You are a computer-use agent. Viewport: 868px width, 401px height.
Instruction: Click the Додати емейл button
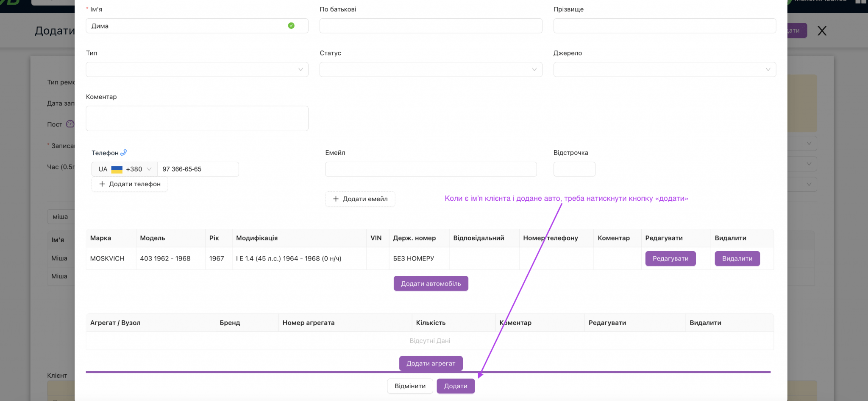click(360, 199)
